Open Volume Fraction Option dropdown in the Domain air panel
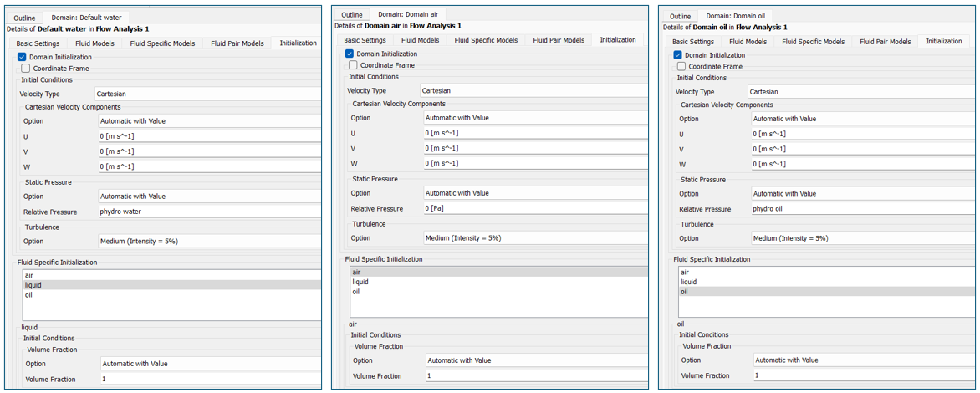The width and height of the screenshot is (980, 393). click(535, 361)
